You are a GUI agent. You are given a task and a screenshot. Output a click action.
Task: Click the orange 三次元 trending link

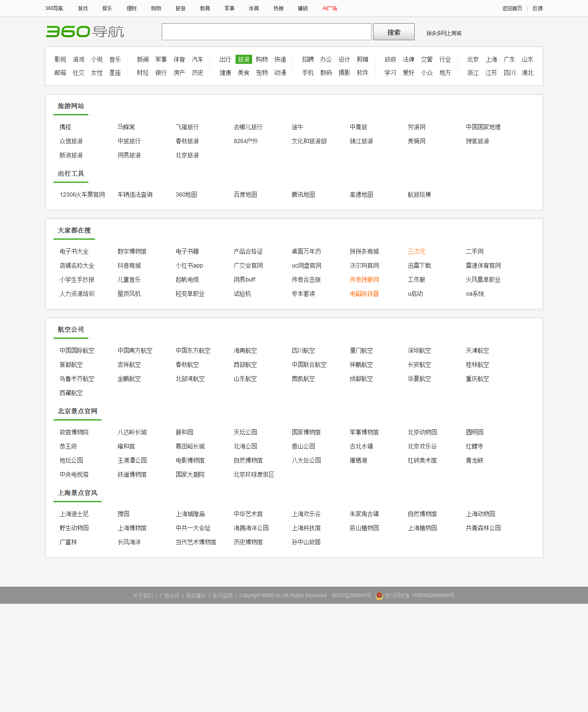[416, 251]
